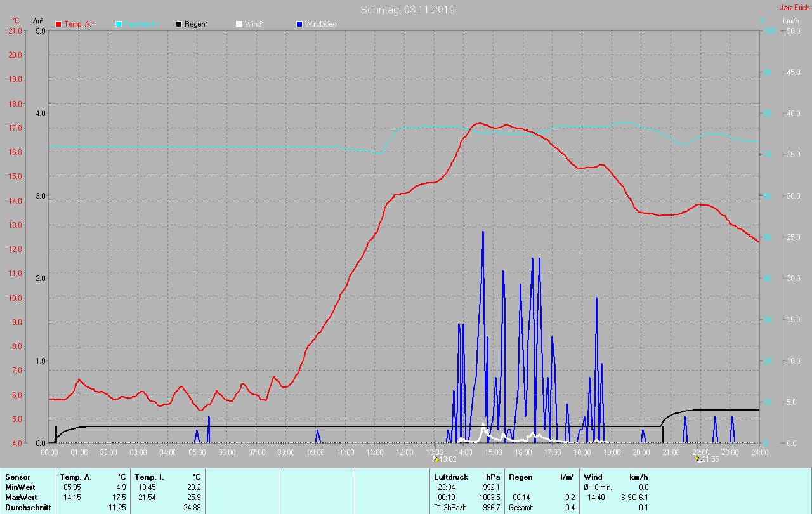This screenshot has height=514, width=812.
Task: Select the Wind* legend label
Action: click(x=255, y=24)
